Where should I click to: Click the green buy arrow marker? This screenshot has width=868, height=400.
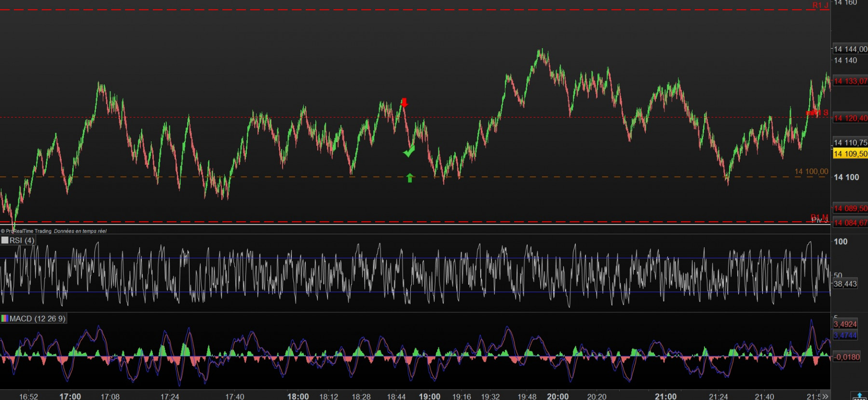(x=409, y=178)
